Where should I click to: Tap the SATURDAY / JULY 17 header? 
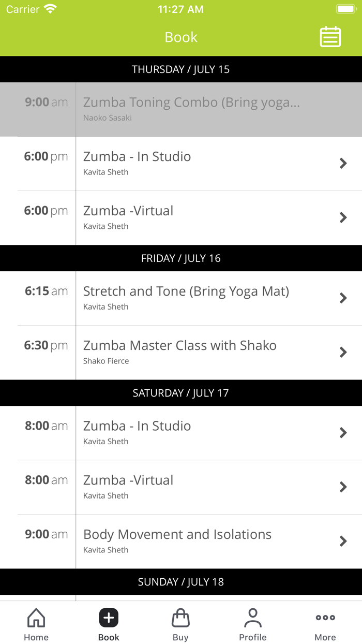point(181,392)
